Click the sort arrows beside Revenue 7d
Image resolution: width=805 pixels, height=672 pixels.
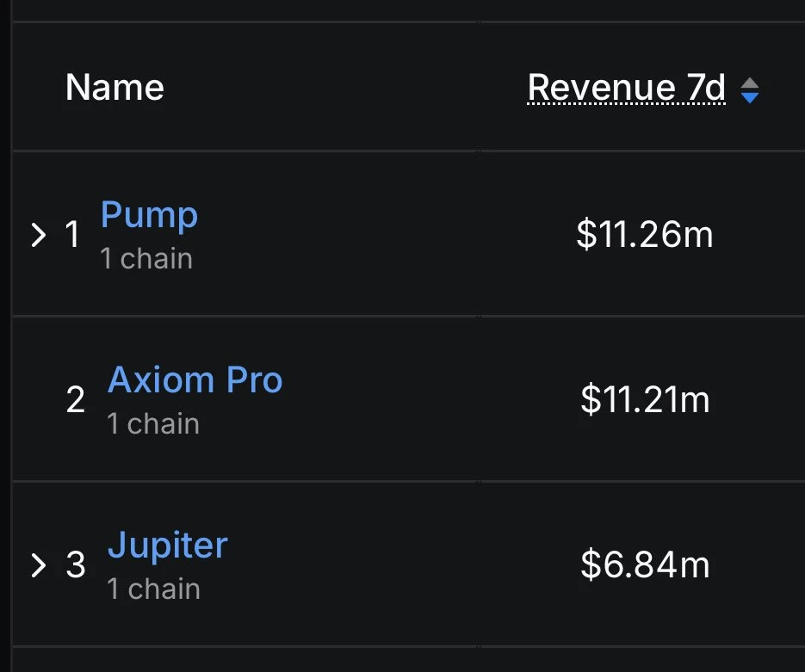click(x=750, y=89)
